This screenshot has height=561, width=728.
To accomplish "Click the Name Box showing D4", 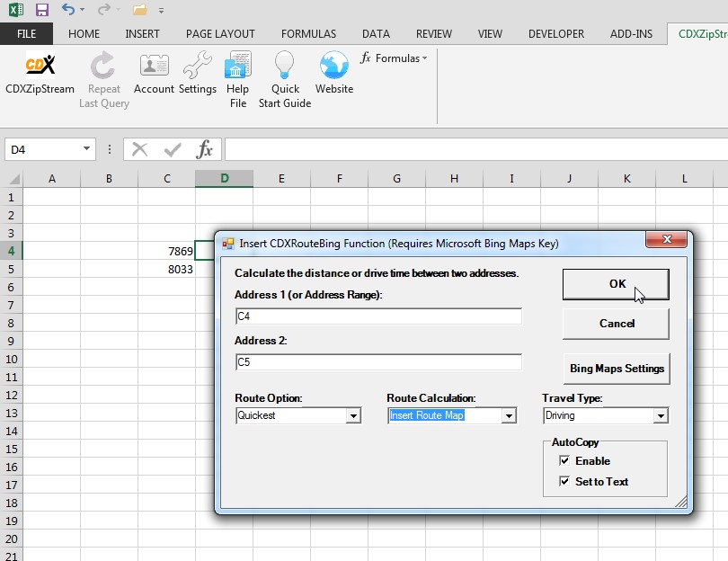I will 43,149.
